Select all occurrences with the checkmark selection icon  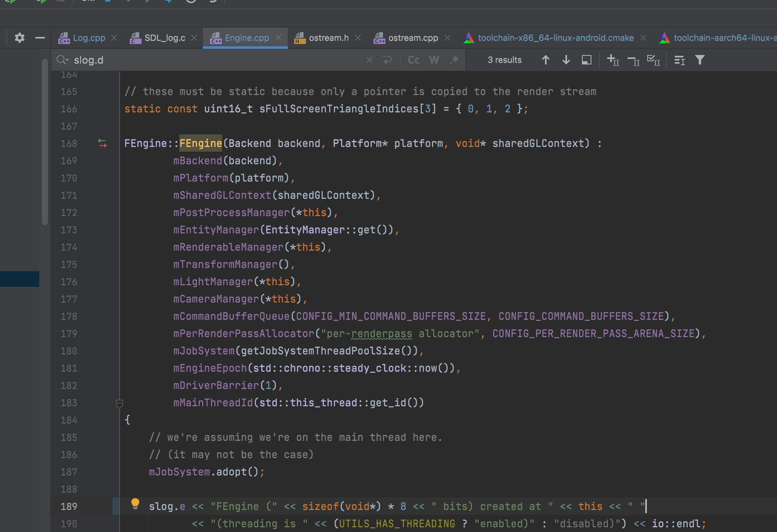pos(653,60)
